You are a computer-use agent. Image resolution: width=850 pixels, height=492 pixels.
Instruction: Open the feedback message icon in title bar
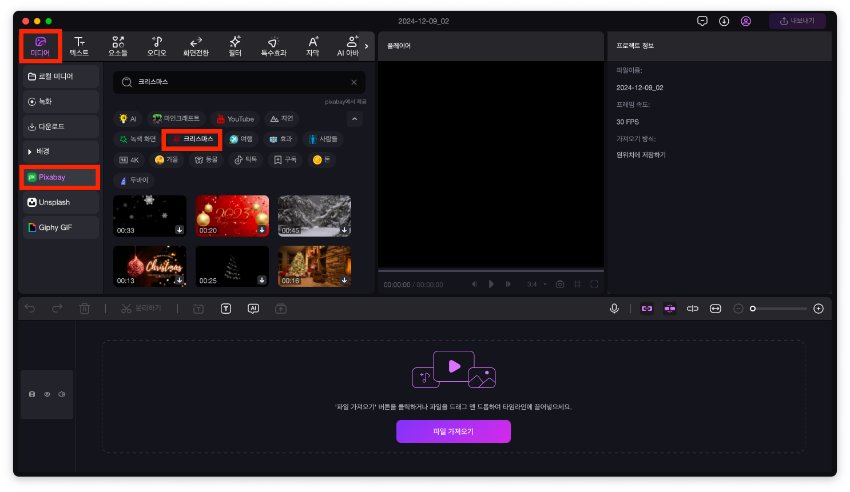pyautogui.click(x=702, y=21)
